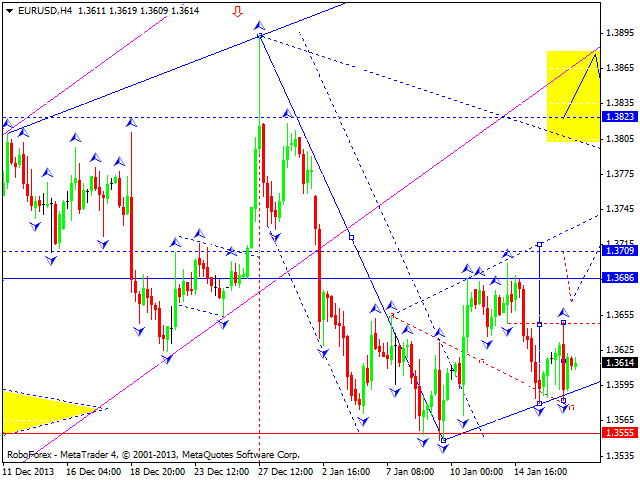Click price axis value 1.3655

coord(620,315)
